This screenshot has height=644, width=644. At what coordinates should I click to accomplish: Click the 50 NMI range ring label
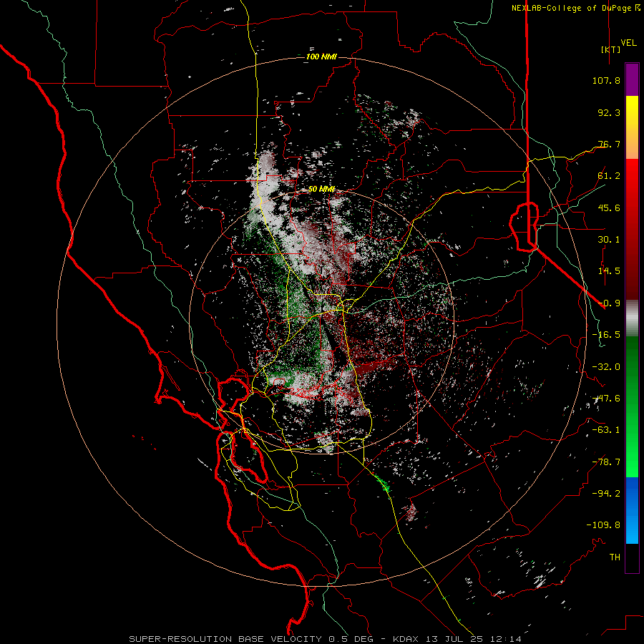[x=321, y=190]
